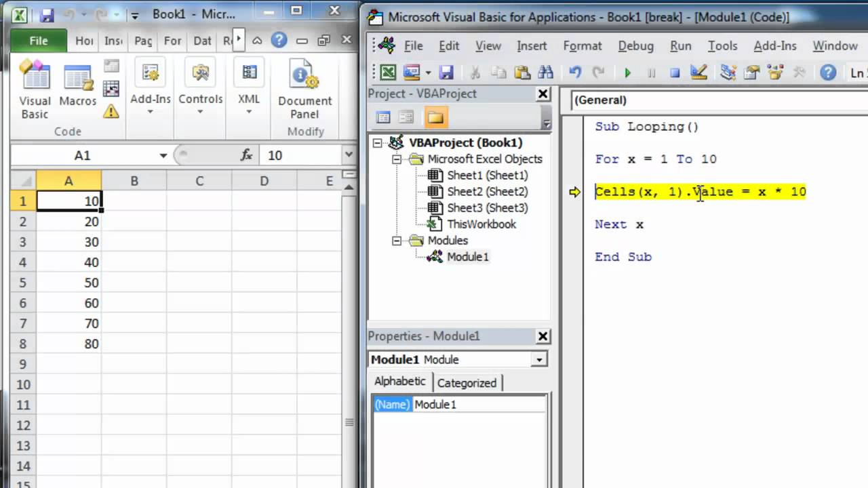Minimize the Excel ribbon with caret icon
Screen dimensions: 868x488
click(257, 41)
